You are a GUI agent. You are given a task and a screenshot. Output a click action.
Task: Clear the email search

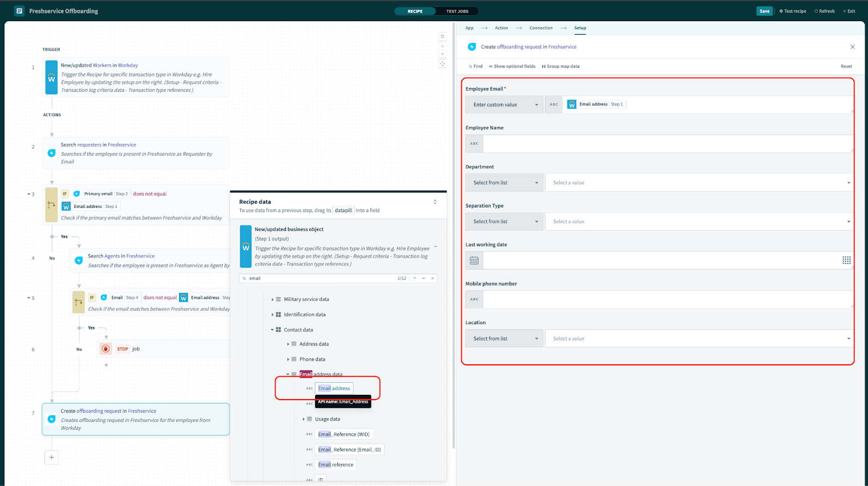click(x=432, y=278)
